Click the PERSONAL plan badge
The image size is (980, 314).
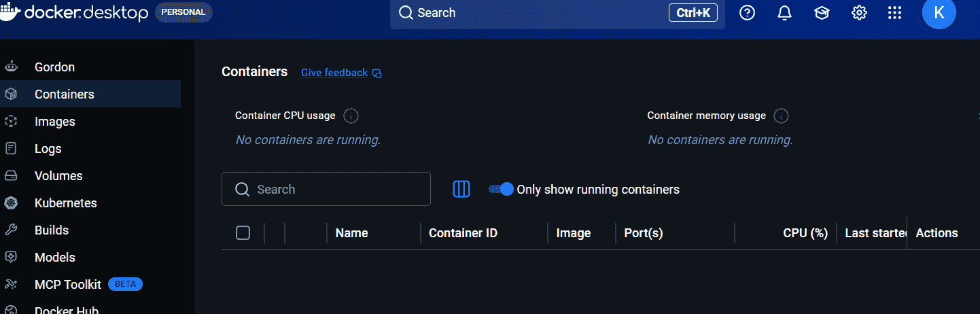(183, 12)
